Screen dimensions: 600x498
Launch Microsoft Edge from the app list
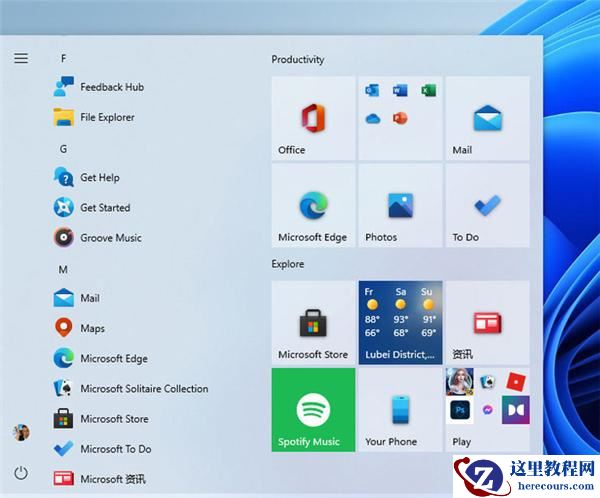click(101, 358)
